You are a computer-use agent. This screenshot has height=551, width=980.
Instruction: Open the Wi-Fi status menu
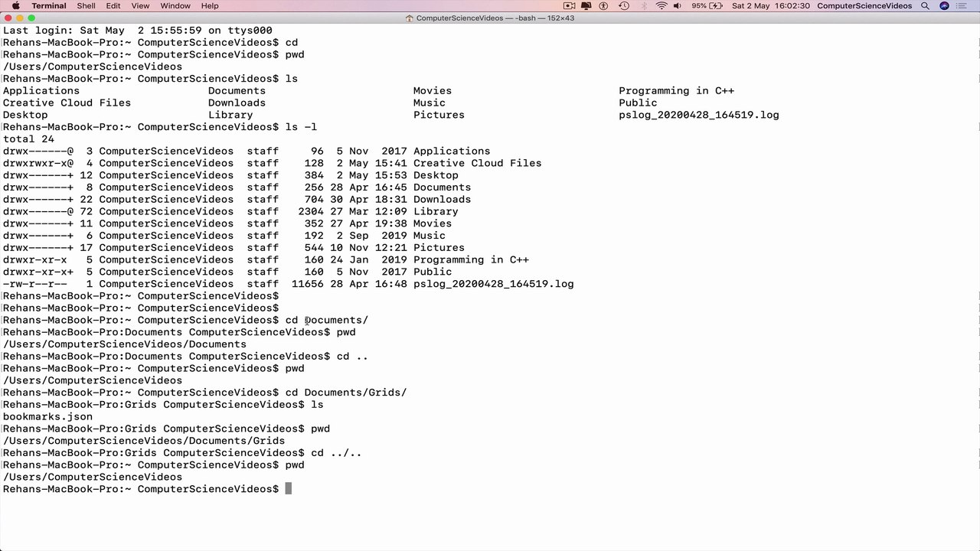[661, 5]
